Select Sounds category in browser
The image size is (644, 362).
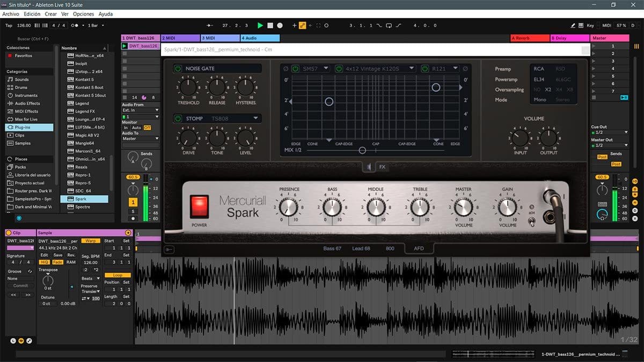[21, 79]
